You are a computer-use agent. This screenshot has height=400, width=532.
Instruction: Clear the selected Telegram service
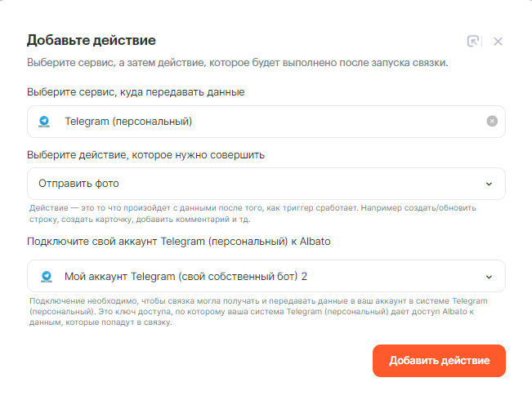492,122
